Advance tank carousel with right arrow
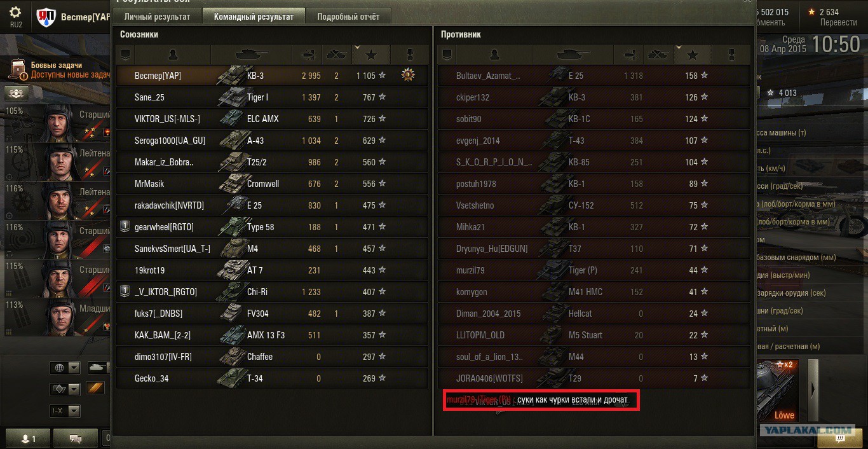Screen dimensions: 868x449 coord(813,390)
